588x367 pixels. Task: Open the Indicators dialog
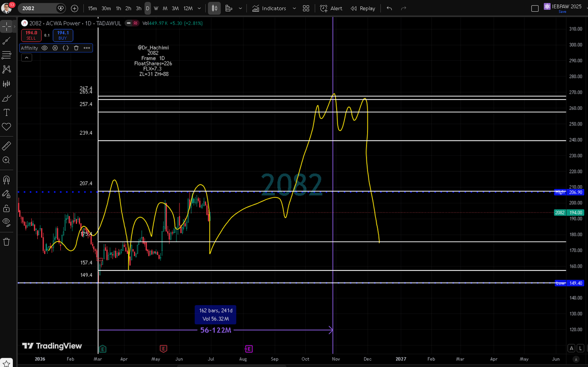[269, 8]
